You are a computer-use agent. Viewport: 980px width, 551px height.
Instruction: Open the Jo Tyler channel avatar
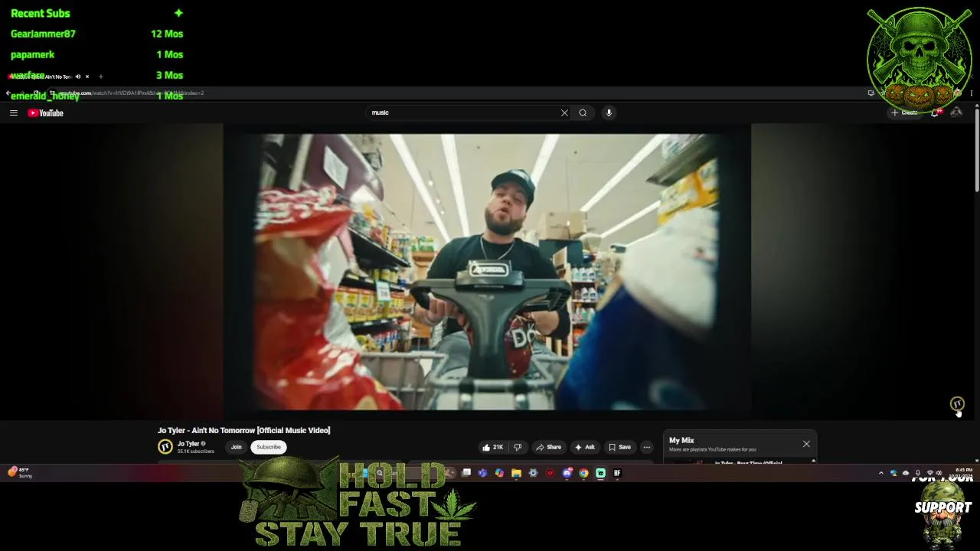click(165, 447)
